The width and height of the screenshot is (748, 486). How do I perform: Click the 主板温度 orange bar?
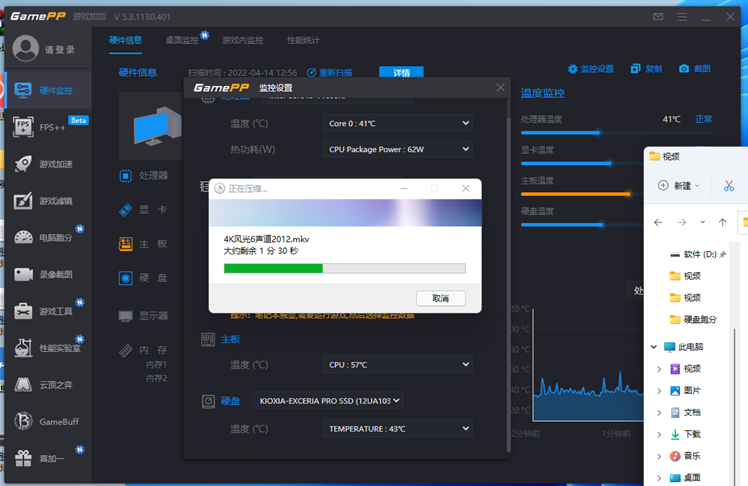[x=576, y=194]
